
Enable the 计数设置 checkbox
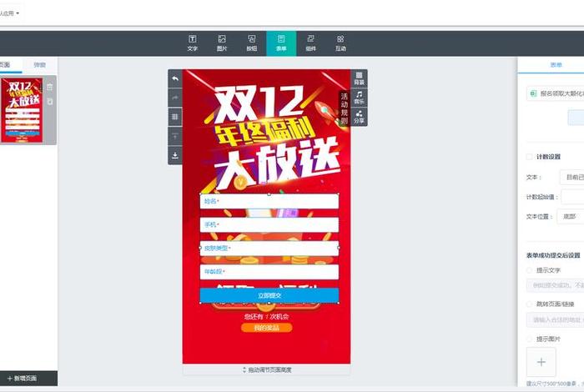529,157
